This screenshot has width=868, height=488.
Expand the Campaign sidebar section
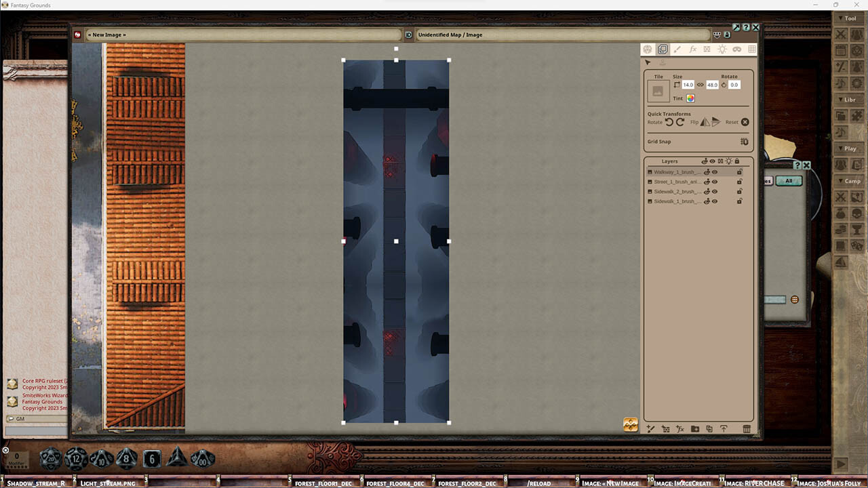pos(849,181)
